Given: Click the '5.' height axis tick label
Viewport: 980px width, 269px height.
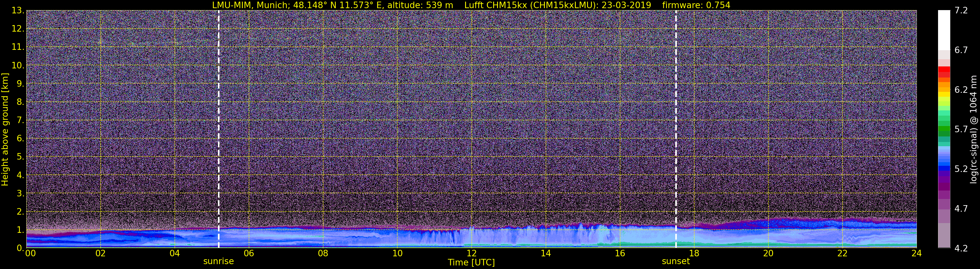Looking at the screenshot, I should 20,157.
